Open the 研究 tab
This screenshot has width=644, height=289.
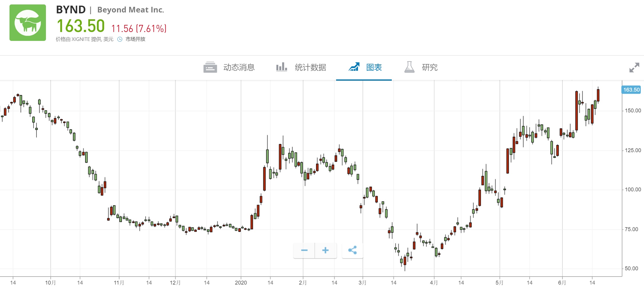(x=430, y=68)
